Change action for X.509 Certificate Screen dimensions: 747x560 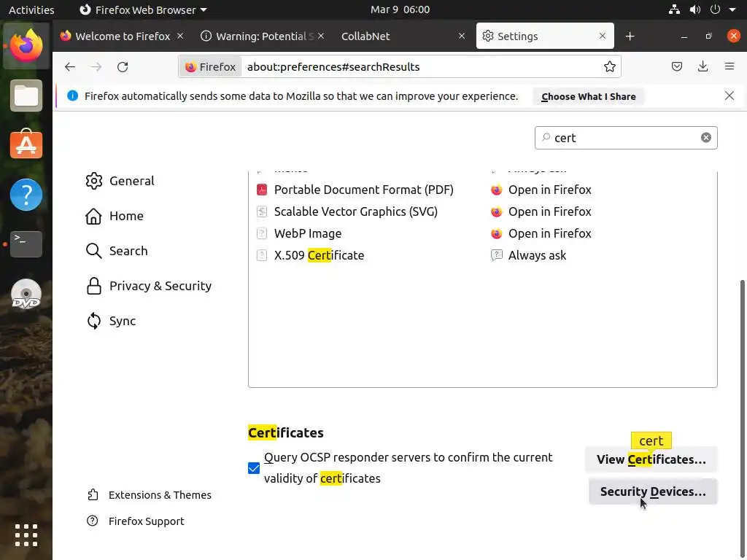click(x=537, y=255)
